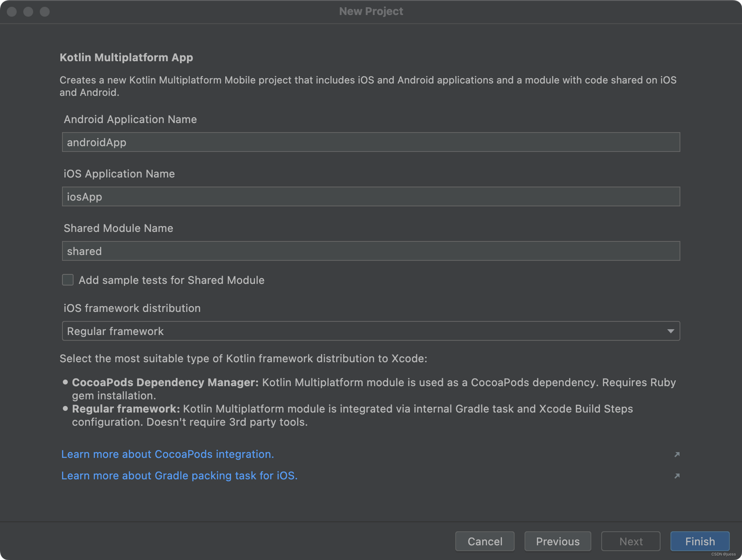The width and height of the screenshot is (742, 560).
Task: Go back with the Previous button
Action: point(557,541)
